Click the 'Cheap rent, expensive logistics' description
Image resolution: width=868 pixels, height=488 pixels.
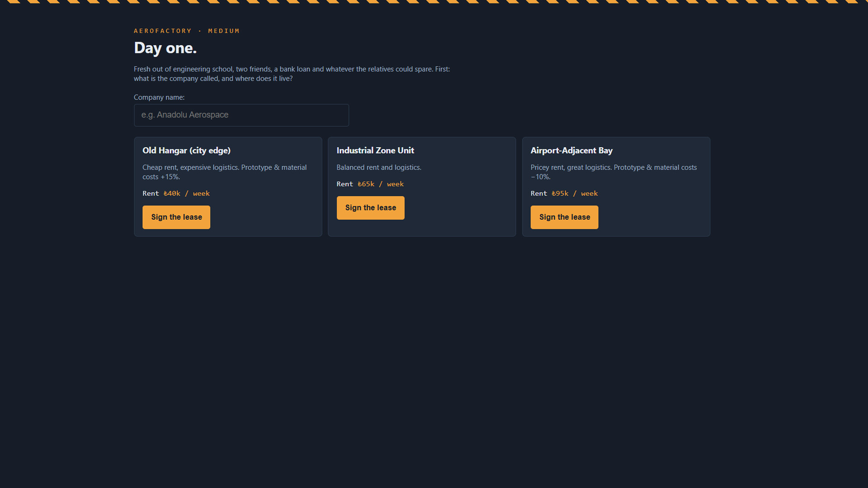(225, 172)
